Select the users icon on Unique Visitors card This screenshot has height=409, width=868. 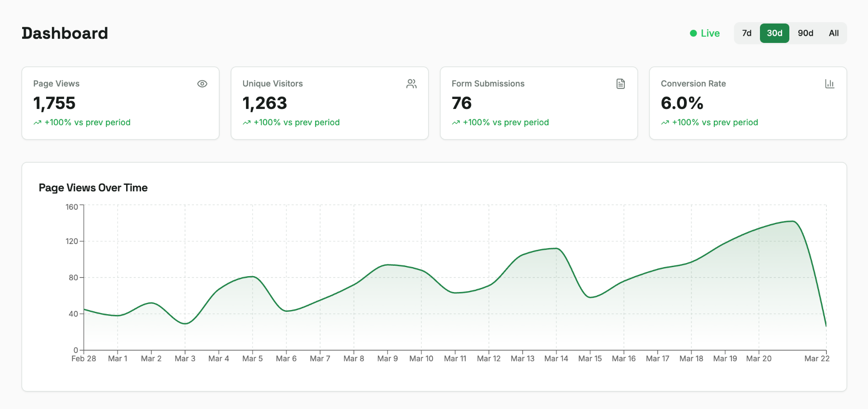coord(411,84)
